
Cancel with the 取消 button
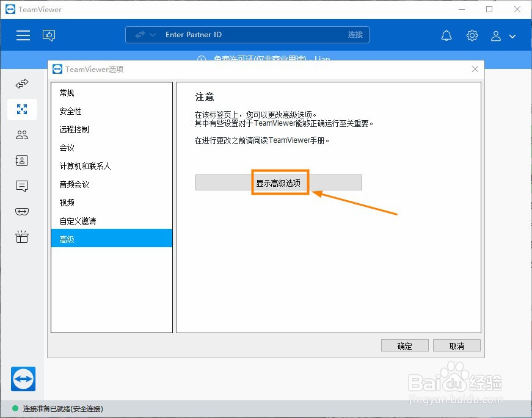tap(456, 346)
